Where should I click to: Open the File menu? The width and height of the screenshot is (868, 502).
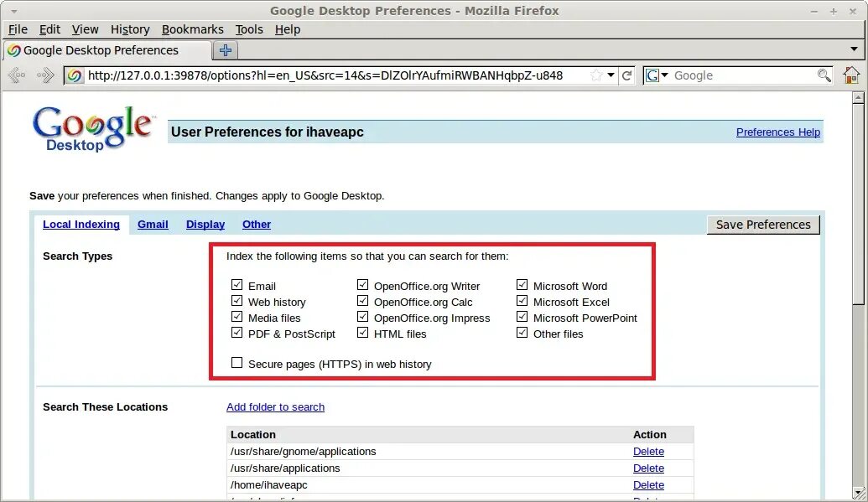point(18,29)
